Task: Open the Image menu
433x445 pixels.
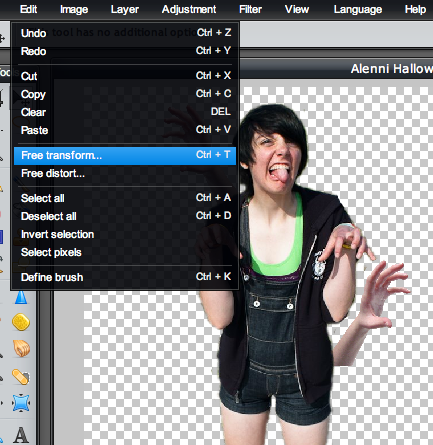Action: coord(74,9)
